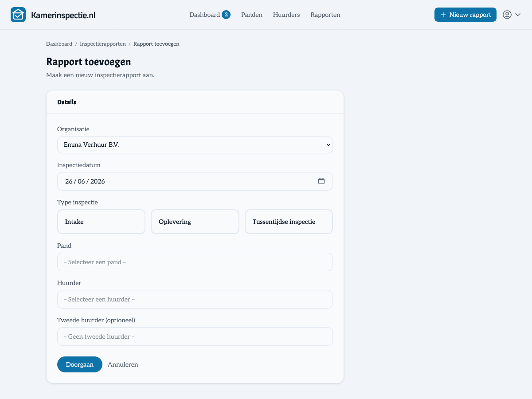Choose Tussentijdse inspectie type option
The width and height of the screenshot is (532, 399).
(x=289, y=222)
